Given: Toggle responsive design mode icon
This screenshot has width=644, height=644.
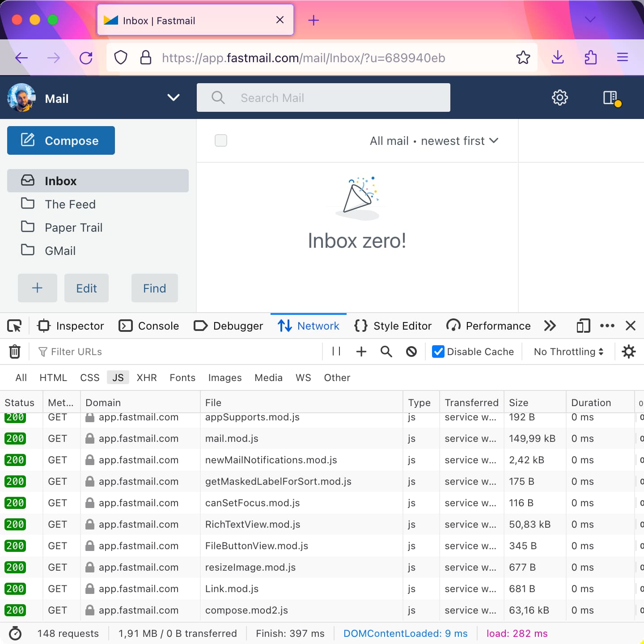Looking at the screenshot, I should click(x=583, y=326).
